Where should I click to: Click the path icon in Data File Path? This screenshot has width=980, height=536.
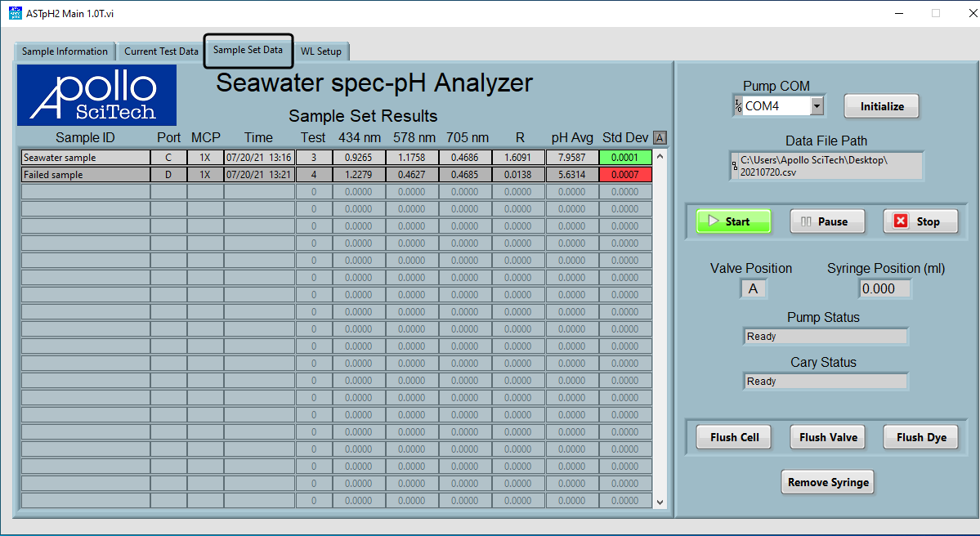tap(735, 167)
